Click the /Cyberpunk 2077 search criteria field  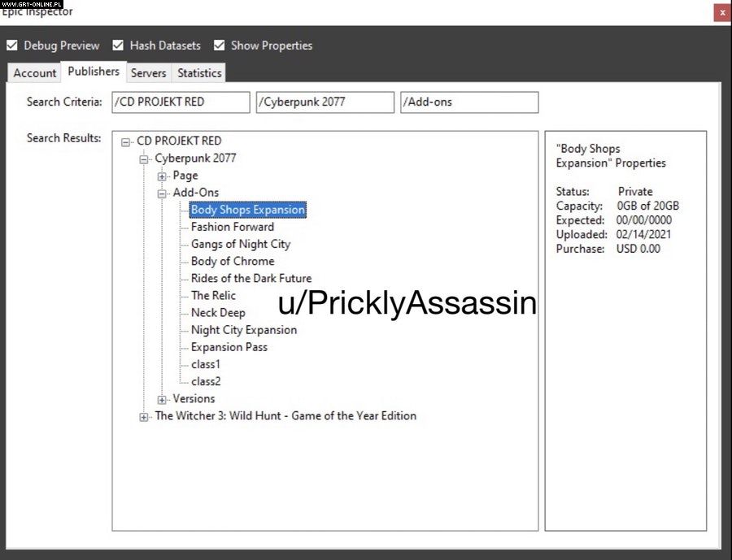coord(325,102)
